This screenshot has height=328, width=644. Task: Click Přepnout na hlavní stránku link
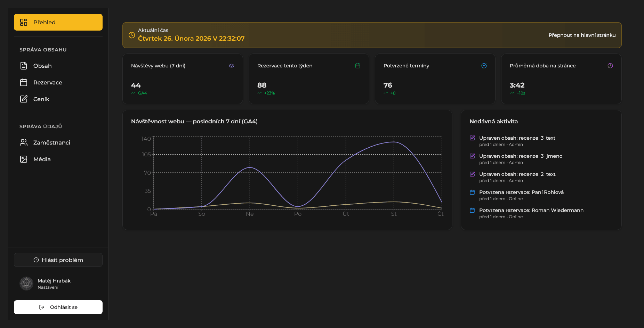coord(582,35)
